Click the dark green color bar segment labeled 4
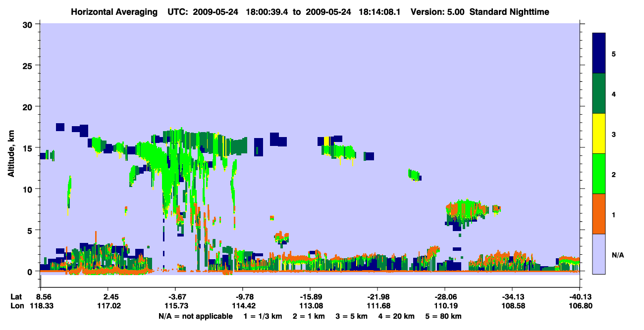 pyautogui.click(x=599, y=94)
